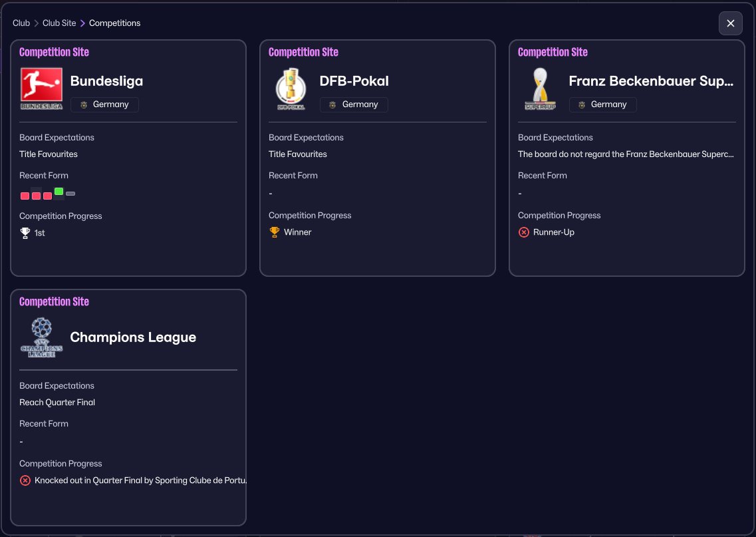Viewport: 756px width, 537px height.
Task: Click the grey draw dash in Bundesliga form
Action: (x=70, y=194)
